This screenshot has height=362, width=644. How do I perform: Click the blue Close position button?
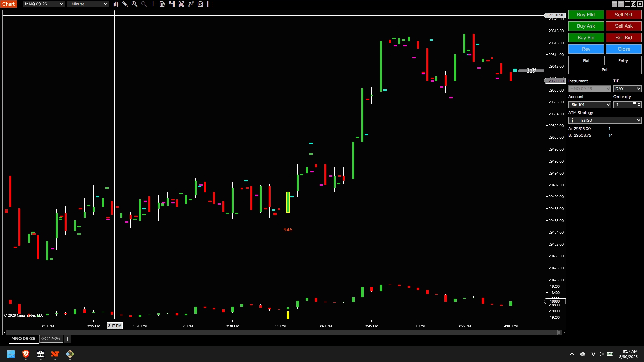tap(624, 49)
